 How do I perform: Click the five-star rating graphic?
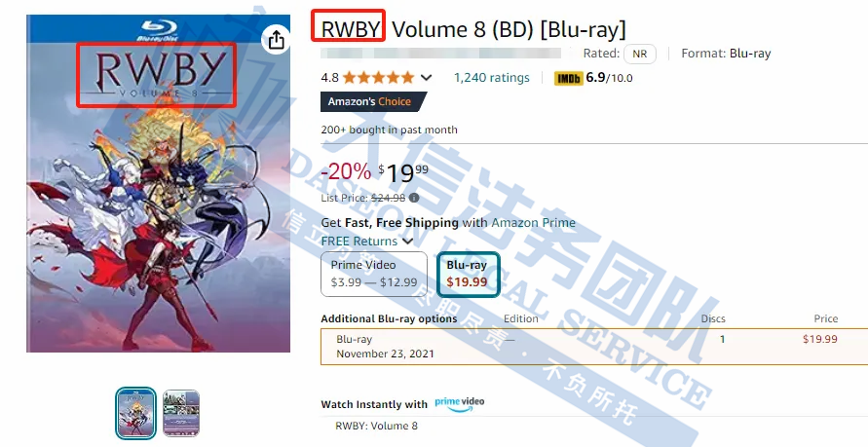pos(378,78)
